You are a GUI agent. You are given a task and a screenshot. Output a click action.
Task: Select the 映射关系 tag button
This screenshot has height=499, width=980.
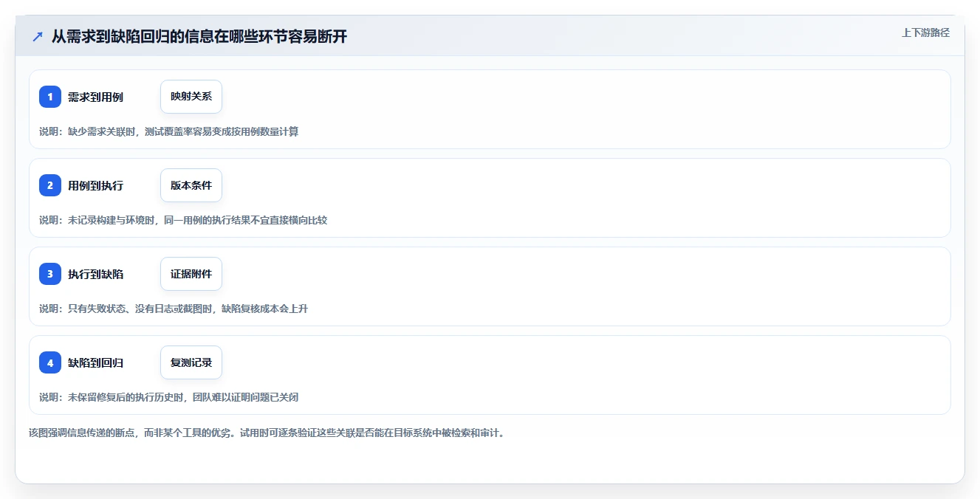(191, 97)
